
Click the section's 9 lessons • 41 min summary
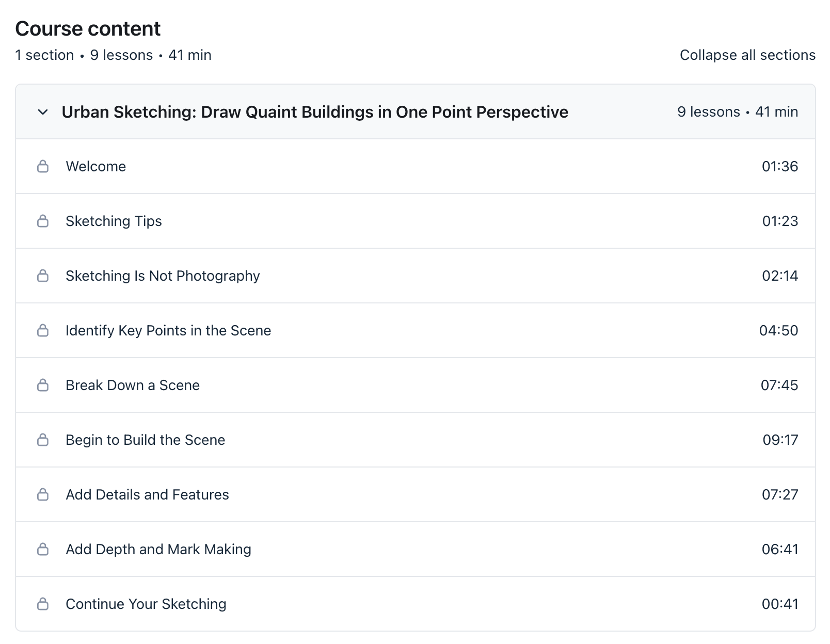pyautogui.click(x=737, y=112)
